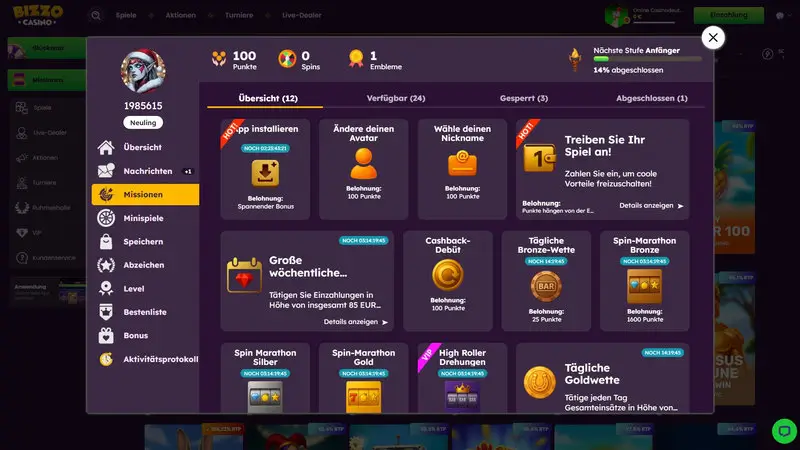This screenshot has width=800, height=450.
Task: Click the 0 Spins wheel icon
Action: click(287, 59)
